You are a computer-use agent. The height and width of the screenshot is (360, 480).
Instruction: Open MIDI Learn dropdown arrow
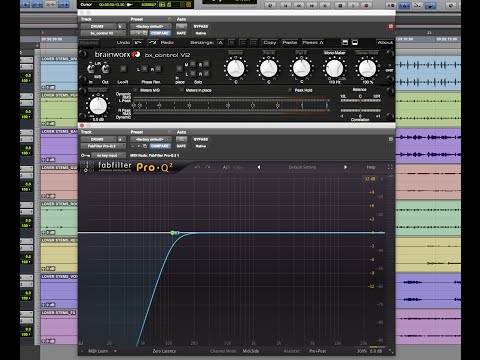(115, 351)
